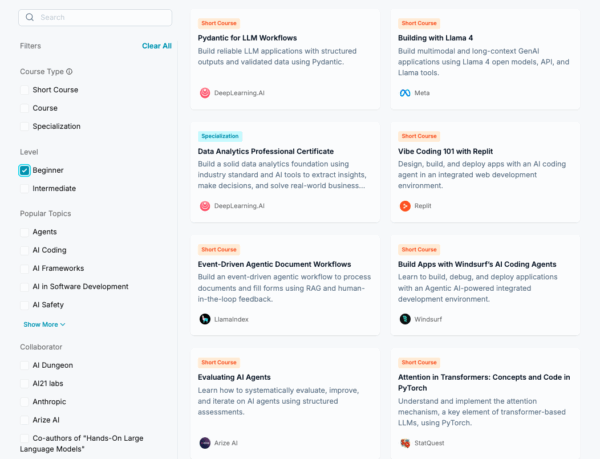Click DeepLearning.AI logo on Data Analytics card
Image resolution: width=600 pixels, height=459 pixels.
(x=205, y=206)
